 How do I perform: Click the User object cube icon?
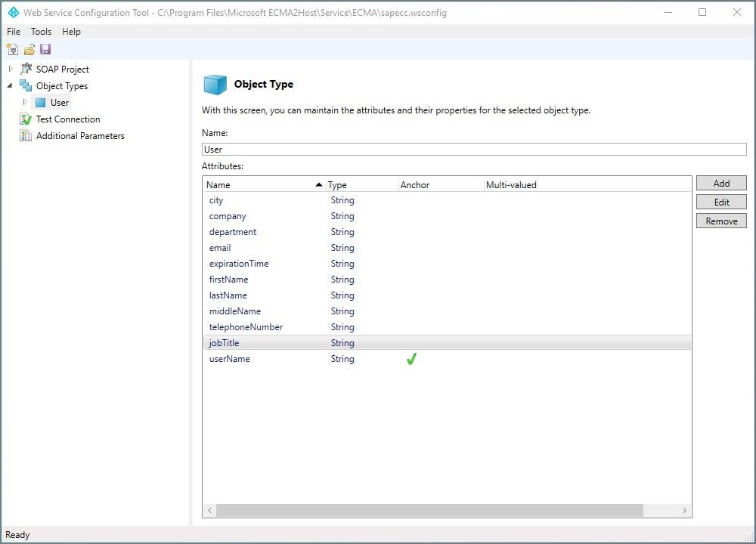tap(41, 103)
